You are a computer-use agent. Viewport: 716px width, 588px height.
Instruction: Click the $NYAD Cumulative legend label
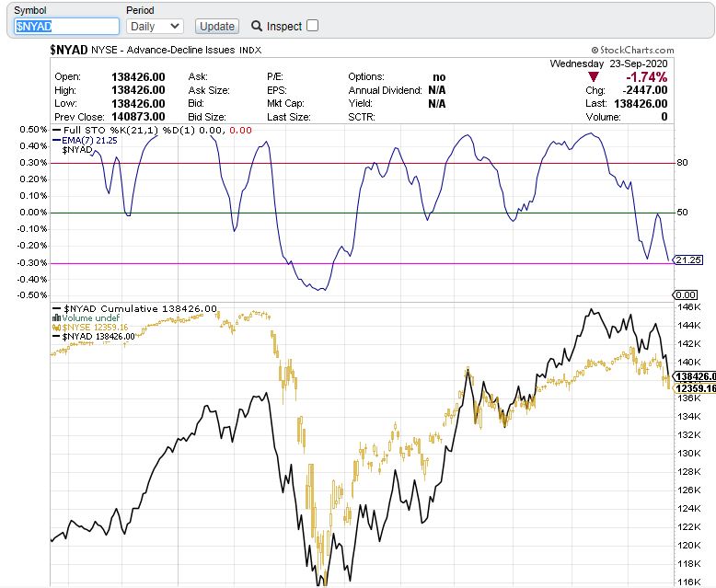coord(140,308)
